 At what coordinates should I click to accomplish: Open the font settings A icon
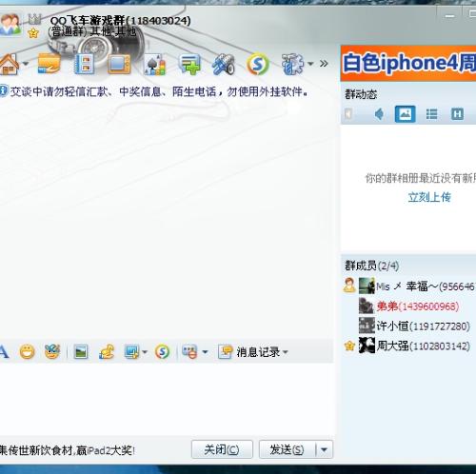[x=4, y=352]
